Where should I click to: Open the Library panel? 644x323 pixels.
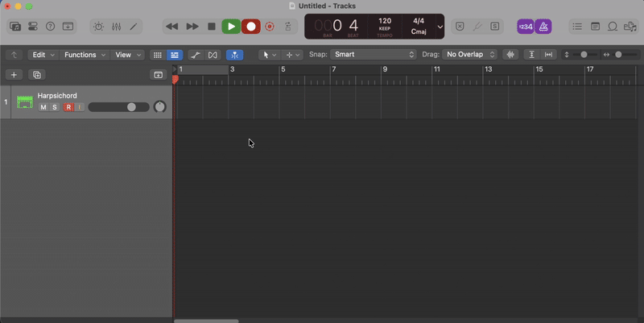click(x=15, y=27)
